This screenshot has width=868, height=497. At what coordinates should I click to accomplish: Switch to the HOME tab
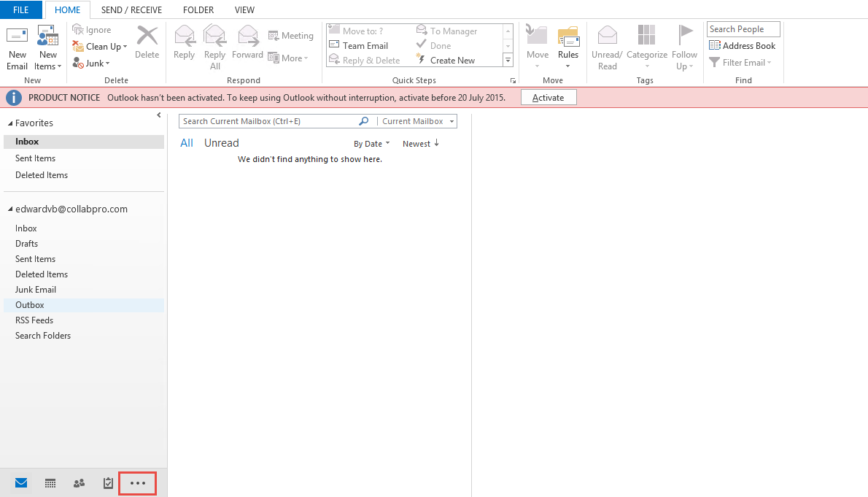[x=68, y=10]
